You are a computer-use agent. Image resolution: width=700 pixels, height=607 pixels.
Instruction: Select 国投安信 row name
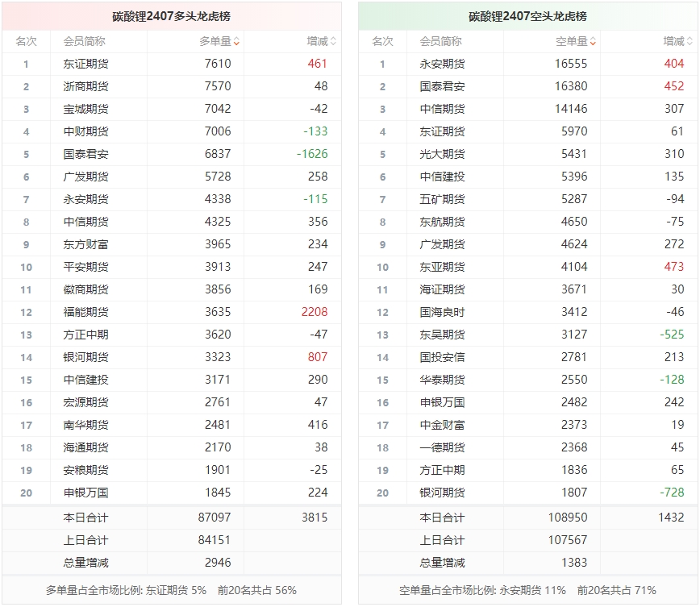pos(442,357)
